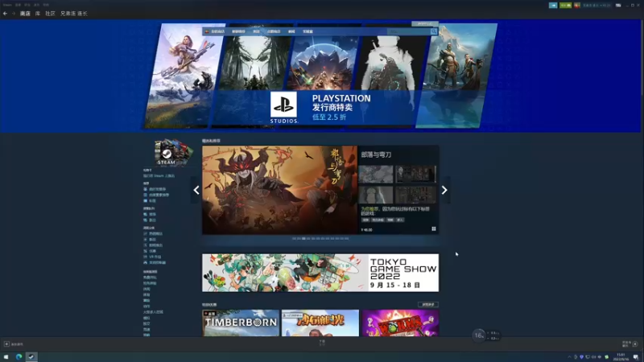The image size is (644, 362).
Task: Show next featured game with right arrow
Action: [444, 190]
